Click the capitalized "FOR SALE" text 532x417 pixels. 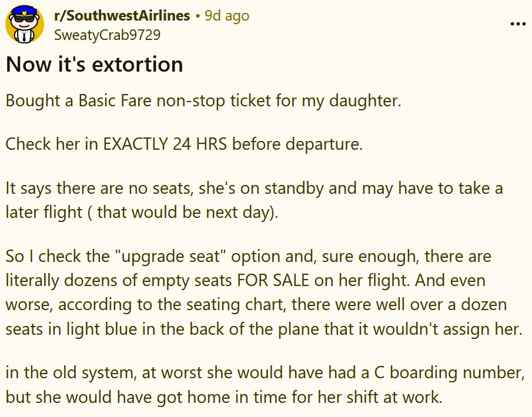[x=274, y=280]
